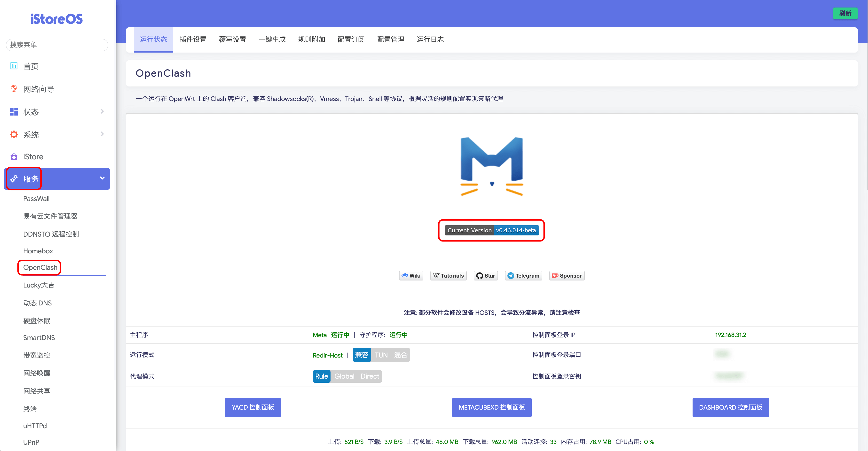
Task: Click the Current Version v0.46.014-beta badge
Action: [492, 230]
